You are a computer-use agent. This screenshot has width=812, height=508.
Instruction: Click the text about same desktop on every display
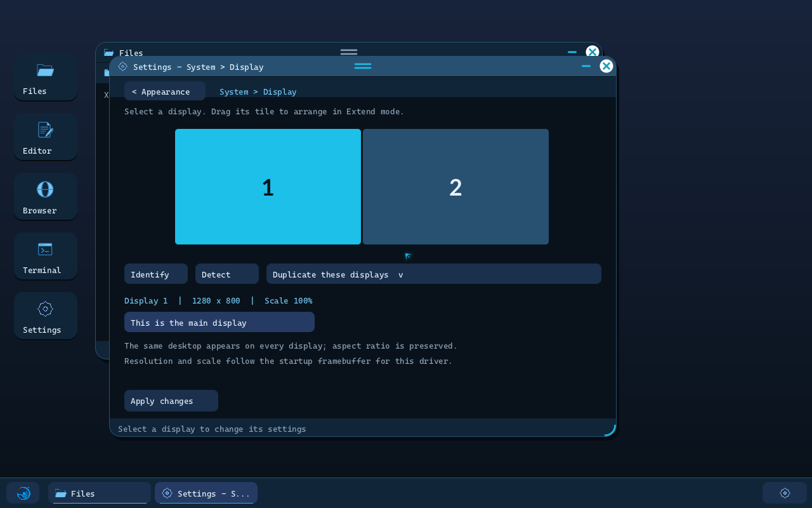291,345
